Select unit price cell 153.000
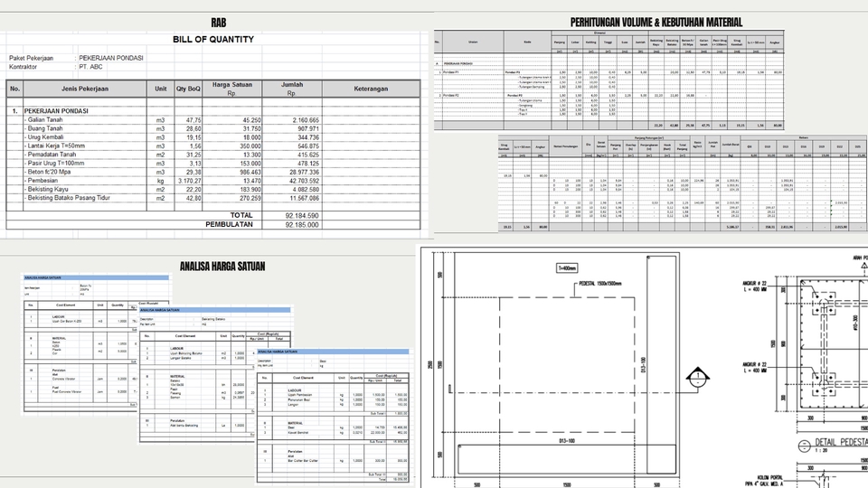The image size is (868, 488). [x=250, y=164]
